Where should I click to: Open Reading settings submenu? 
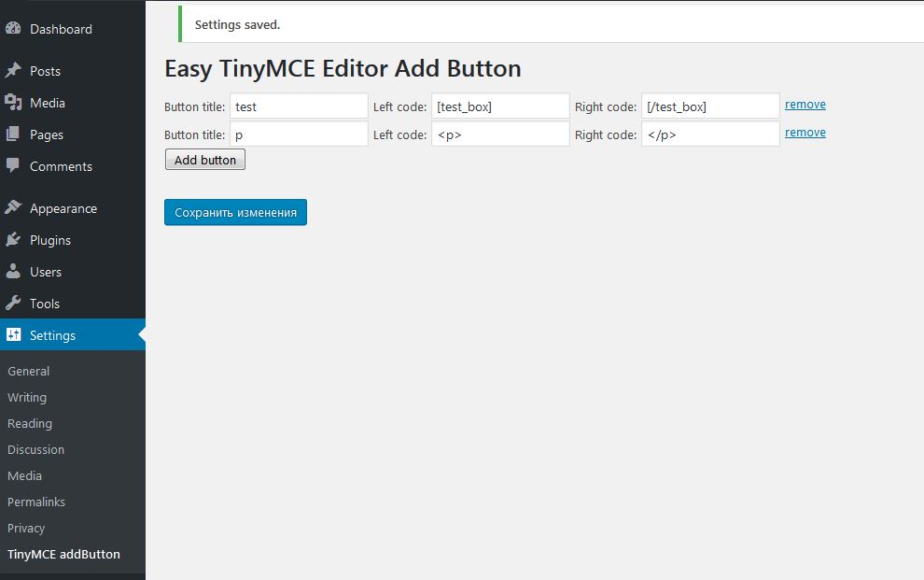click(x=30, y=423)
